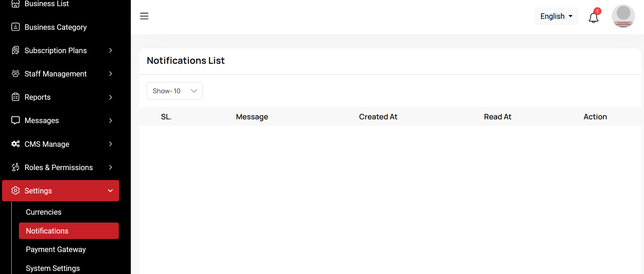Viewport: 644px width, 274px height.
Task: Click the Roles & Permissions icon
Action: pyautogui.click(x=15, y=167)
